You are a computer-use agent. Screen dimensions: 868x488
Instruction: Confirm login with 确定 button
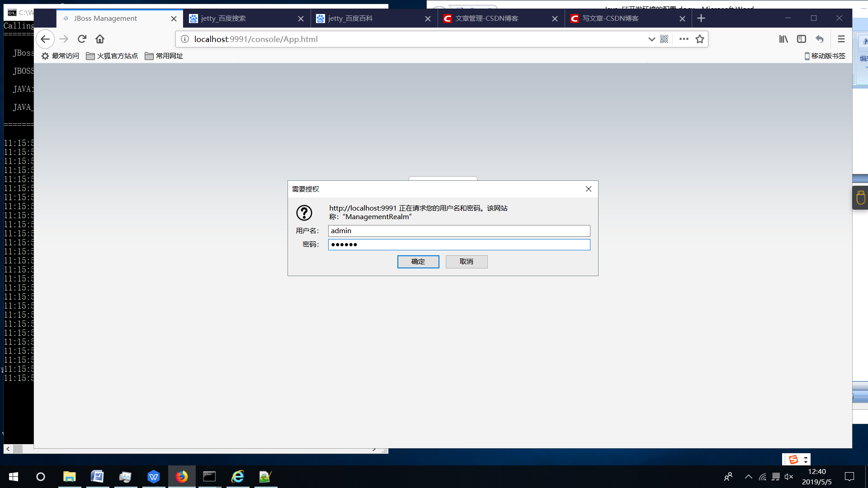[x=418, y=262]
